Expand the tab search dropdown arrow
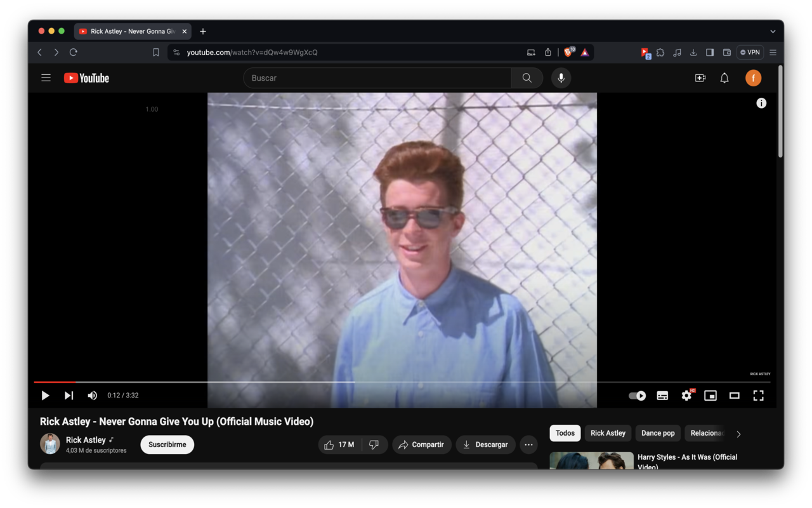Image resolution: width=812 pixels, height=508 pixels. click(x=773, y=31)
